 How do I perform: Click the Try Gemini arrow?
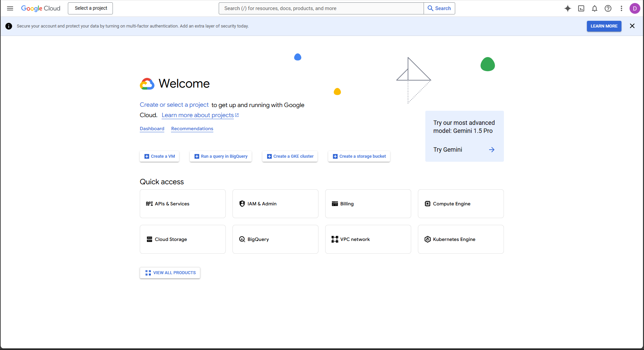[492, 150]
